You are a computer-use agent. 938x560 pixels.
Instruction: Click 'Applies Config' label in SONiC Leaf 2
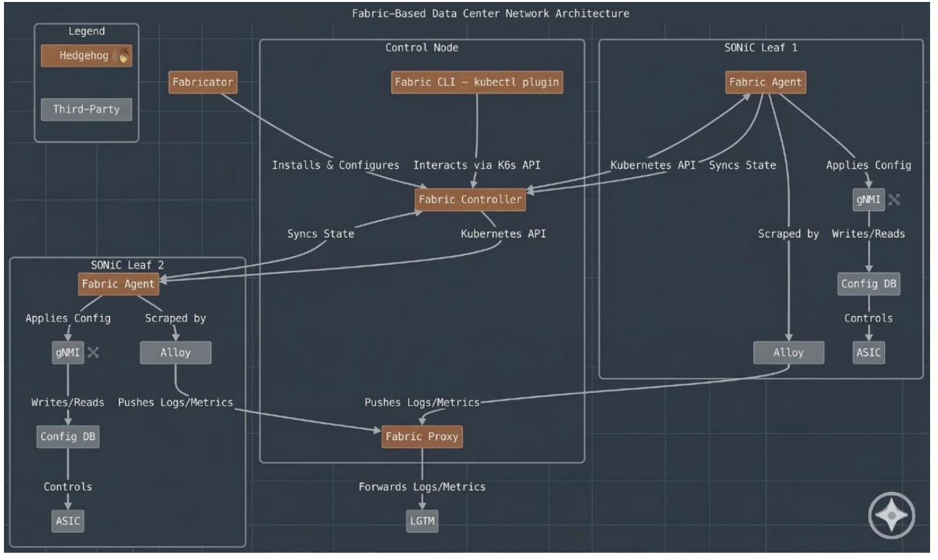(68, 318)
